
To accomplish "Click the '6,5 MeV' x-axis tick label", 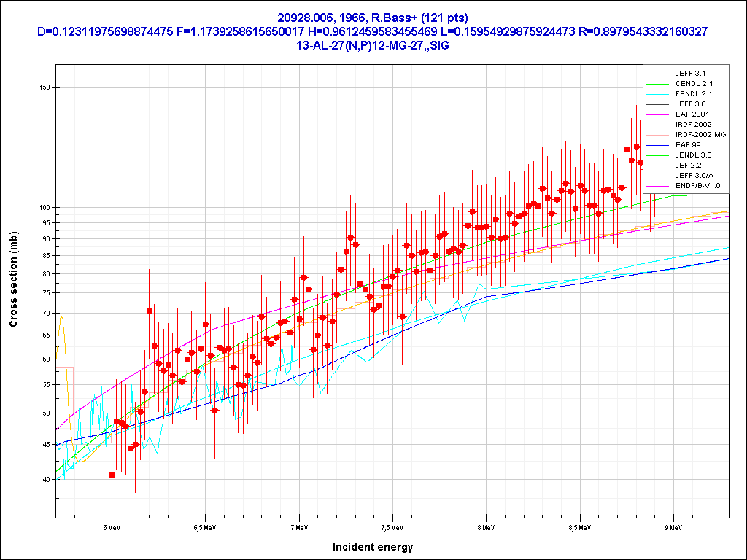I will click(205, 526).
